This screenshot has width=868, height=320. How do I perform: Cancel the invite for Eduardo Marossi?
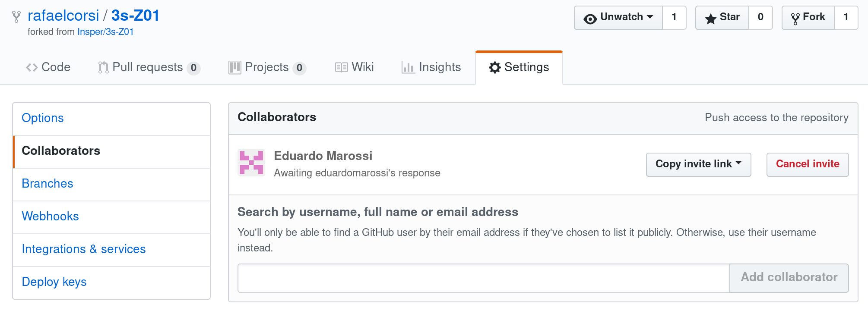click(x=808, y=164)
